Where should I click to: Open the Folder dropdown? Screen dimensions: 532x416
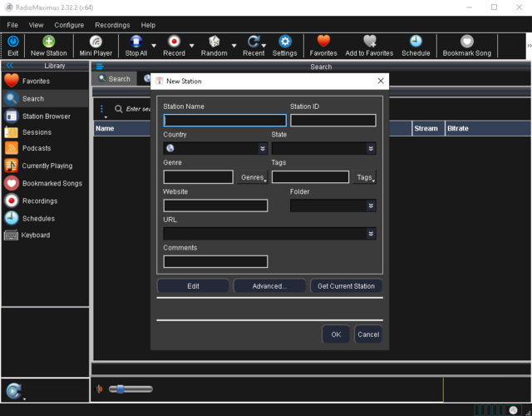[x=371, y=206]
